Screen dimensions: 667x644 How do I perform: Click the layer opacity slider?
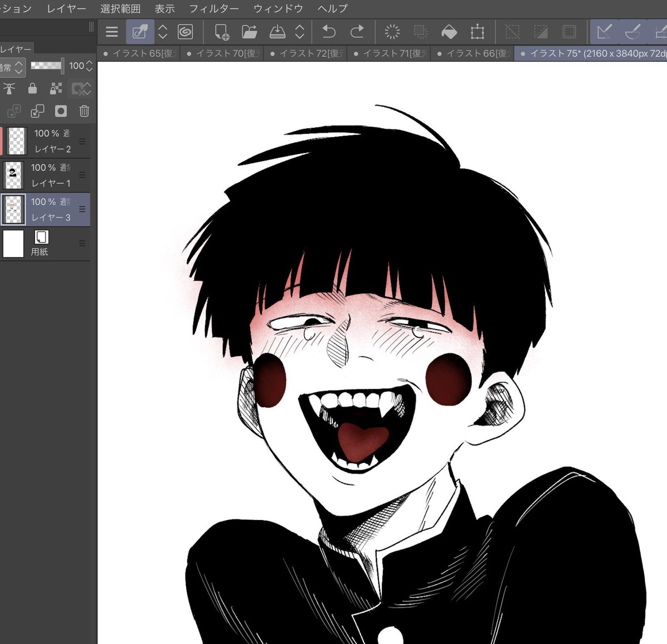click(x=47, y=66)
